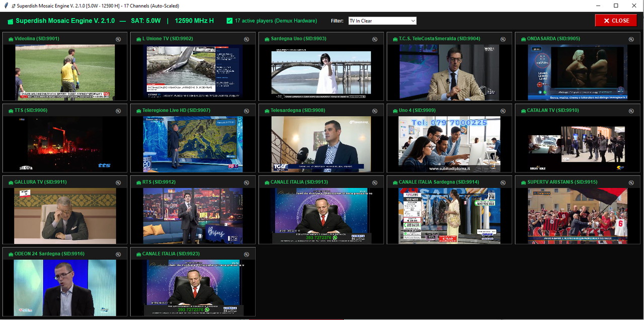The width and height of the screenshot is (644, 320).
Task: Select L Unione TV whale news preview
Action: (x=193, y=72)
